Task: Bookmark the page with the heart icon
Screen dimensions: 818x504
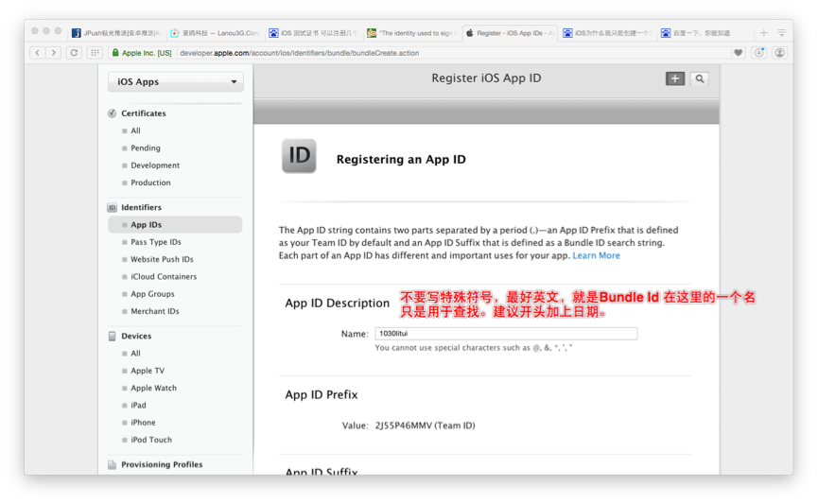Action: 739,53
